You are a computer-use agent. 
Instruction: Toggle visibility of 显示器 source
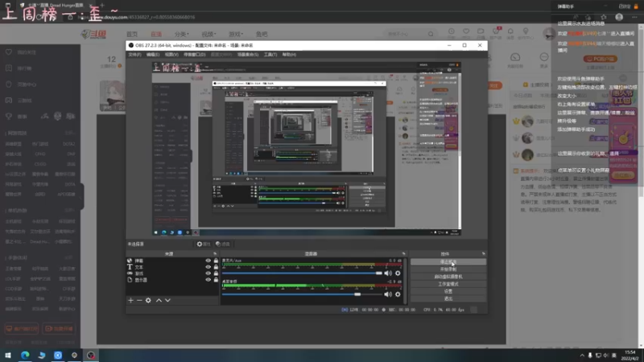208,279
